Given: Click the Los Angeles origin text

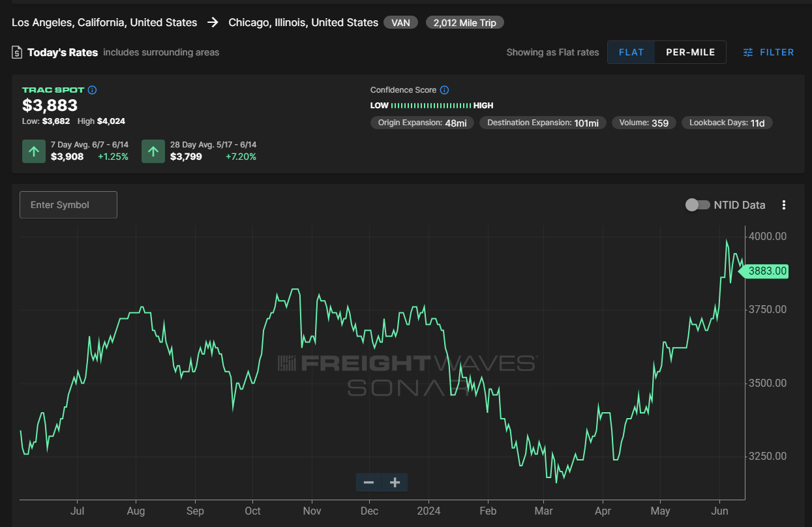Looking at the screenshot, I should pyautogui.click(x=104, y=22).
